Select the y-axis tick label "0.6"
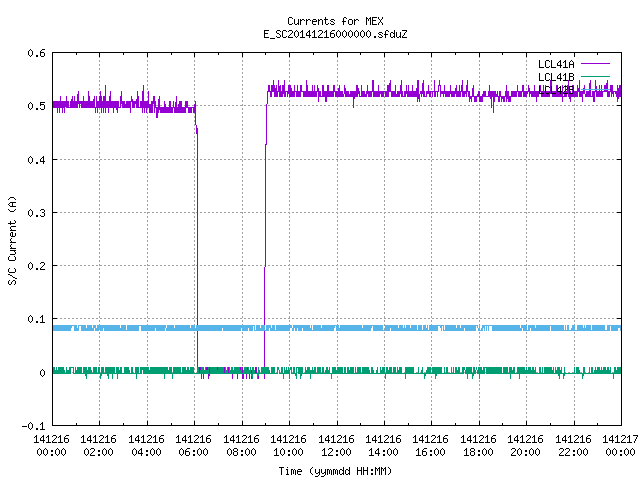 tap(36, 53)
